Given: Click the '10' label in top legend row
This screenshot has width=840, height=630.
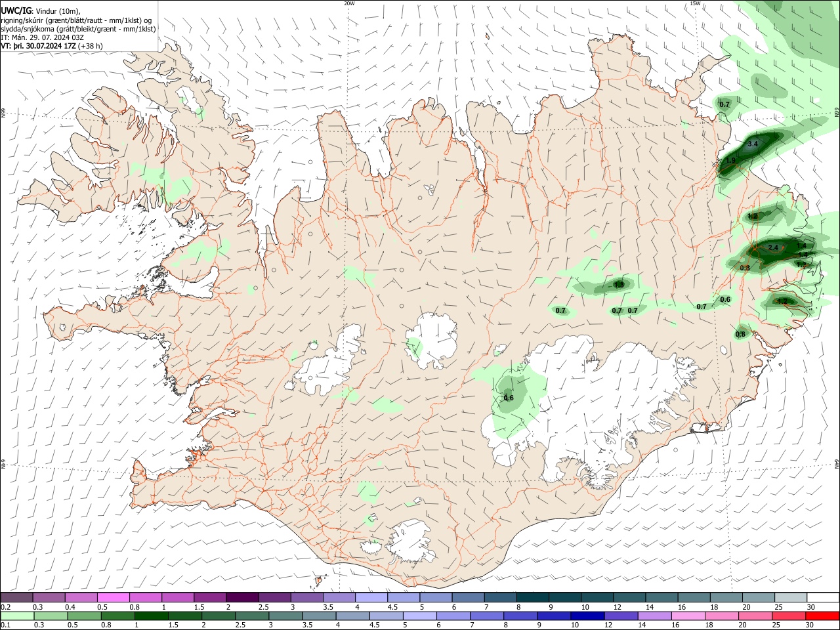Looking at the screenshot, I should [585, 607].
